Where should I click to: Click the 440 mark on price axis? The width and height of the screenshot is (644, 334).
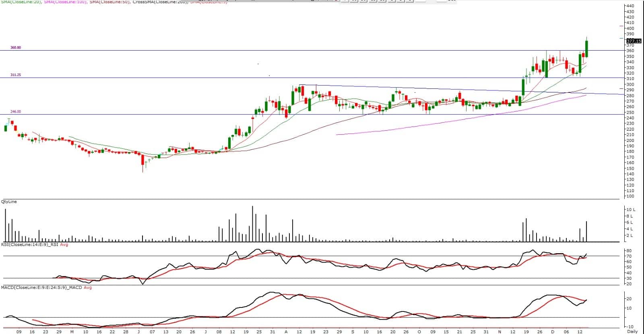(x=630, y=6)
